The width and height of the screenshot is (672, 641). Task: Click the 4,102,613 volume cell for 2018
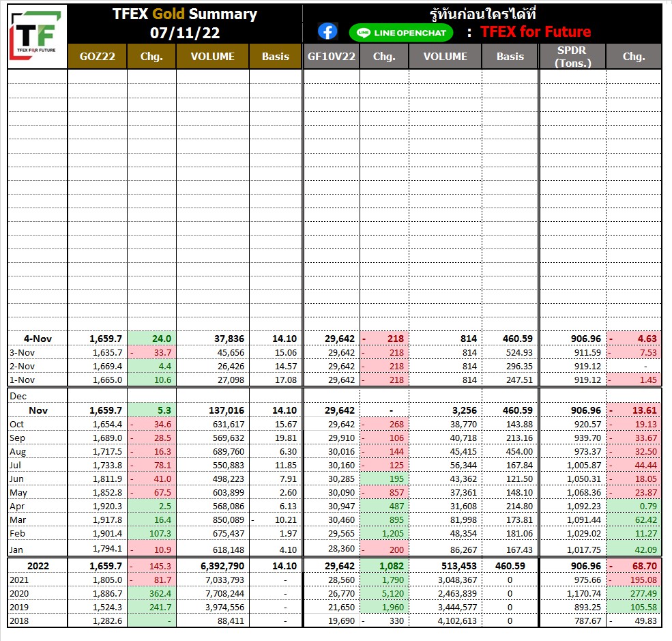(445, 621)
